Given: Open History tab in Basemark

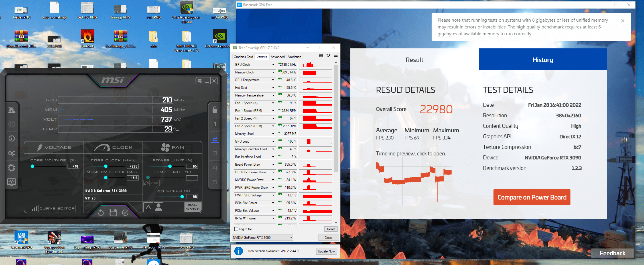Looking at the screenshot, I should (x=543, y=59).
